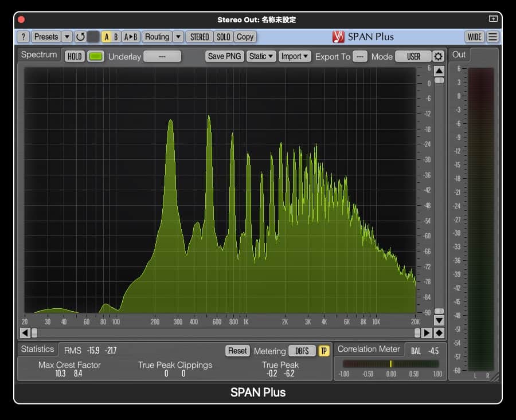Click the Voxengo logo icon
The image size is (516, 420).
338,37
